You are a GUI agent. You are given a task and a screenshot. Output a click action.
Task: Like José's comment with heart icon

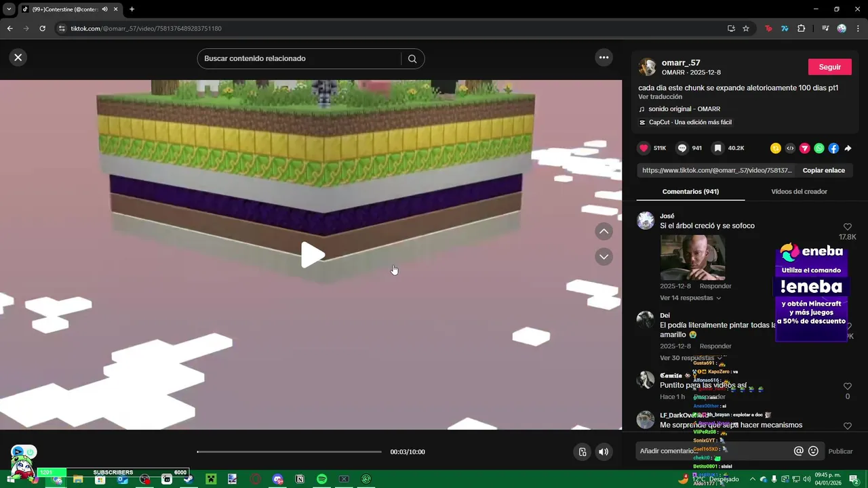pyautogui.click(x=847, y=227)
